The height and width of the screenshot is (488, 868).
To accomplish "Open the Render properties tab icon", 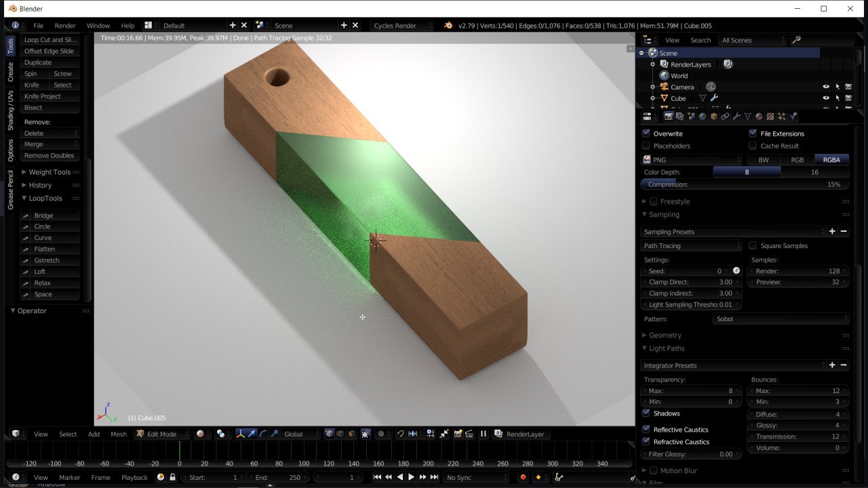I will coord(669,117).
